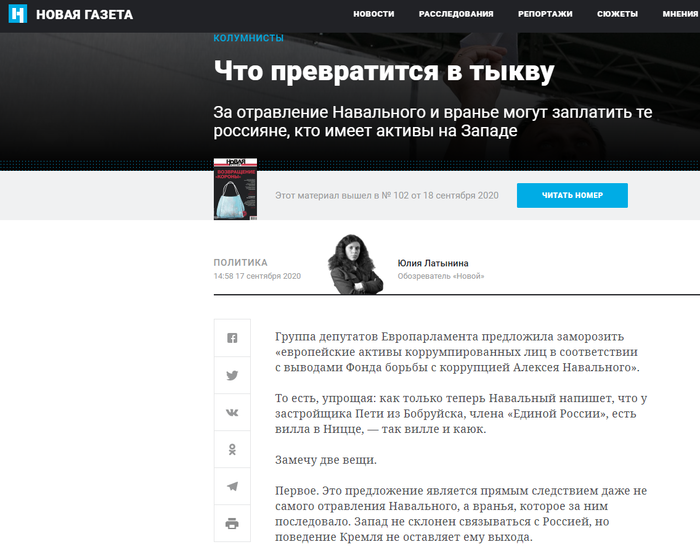Share the article on VK
The width and height of the screenshot is (700, 555).
232,412
